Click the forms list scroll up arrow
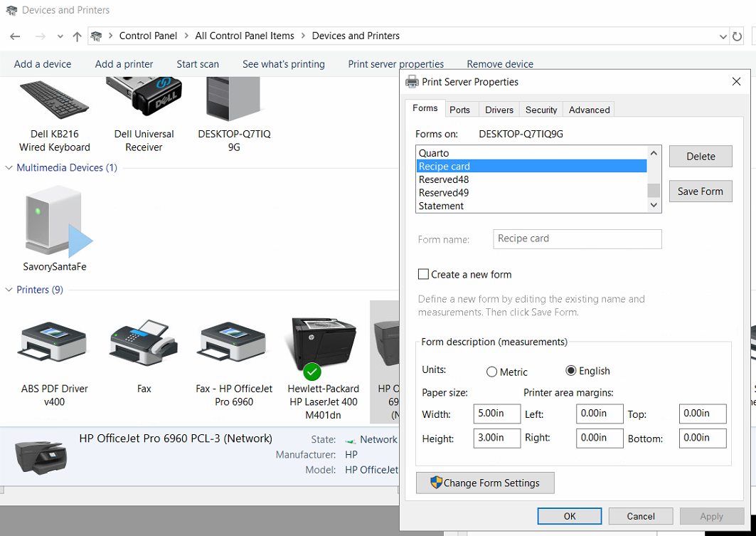The width and height of the screenshot is (756, 536). point(654,153)
